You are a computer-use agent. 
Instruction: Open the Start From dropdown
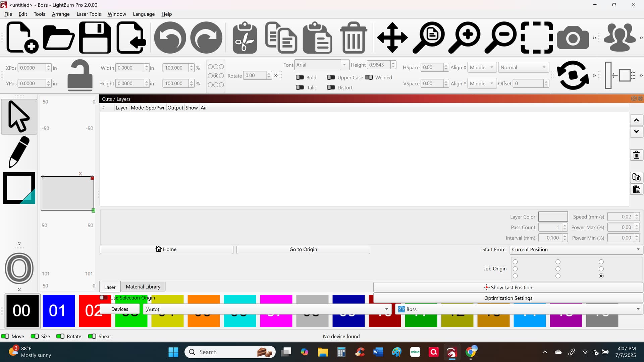pyautogui.click(x=576, y=249)
